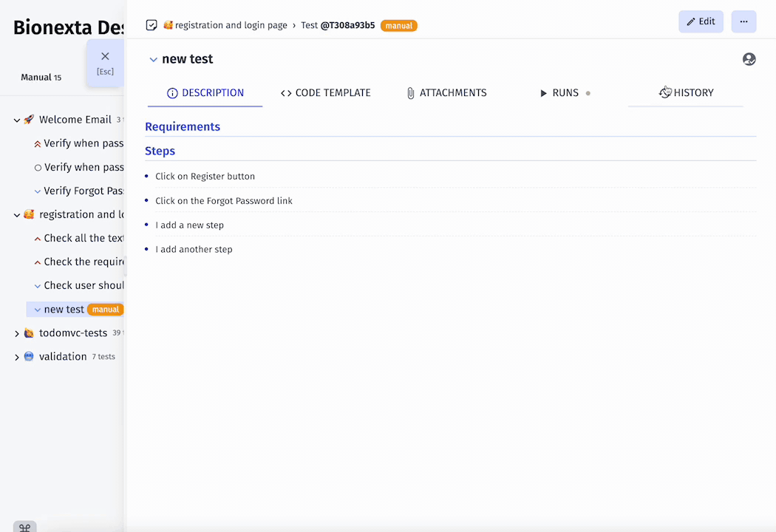The height and width of the screenshot is (532, 776).
Task: Show the Runs tab
Action: (565, 93)
